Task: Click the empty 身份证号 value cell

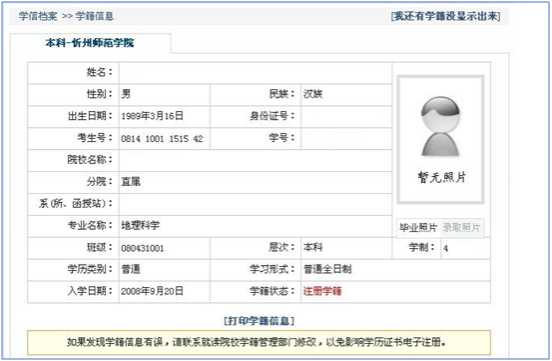Action: click(346, 117)
